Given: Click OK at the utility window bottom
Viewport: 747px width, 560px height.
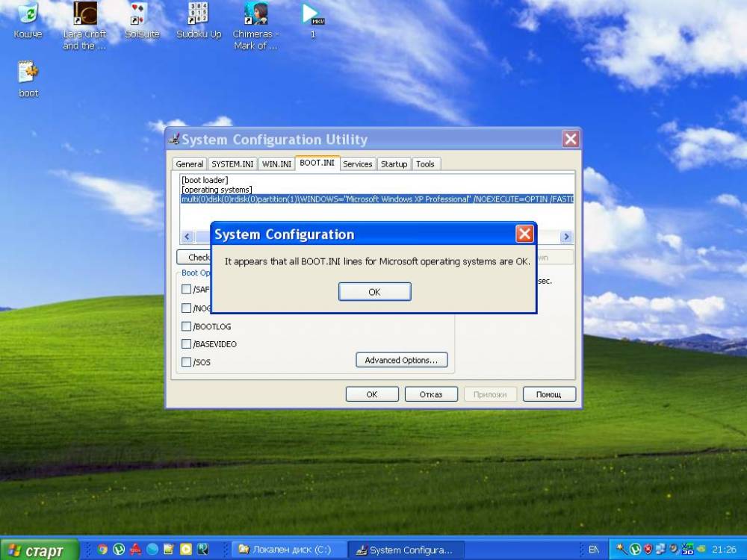Looking at the screenshot, I should point(372,393).
